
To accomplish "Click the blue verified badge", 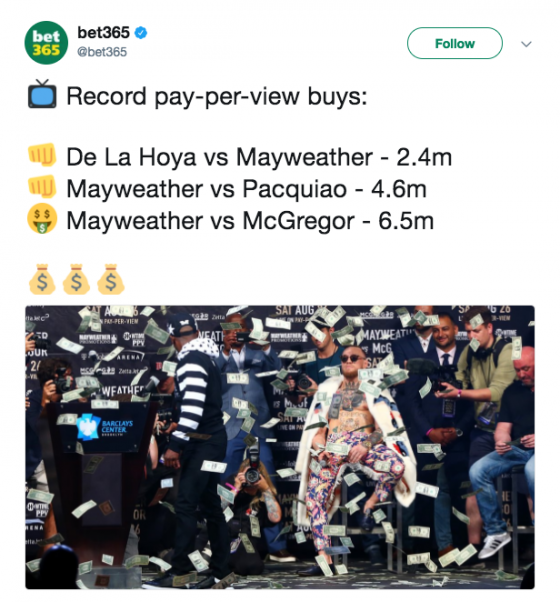I will click(x=141, y=33).
